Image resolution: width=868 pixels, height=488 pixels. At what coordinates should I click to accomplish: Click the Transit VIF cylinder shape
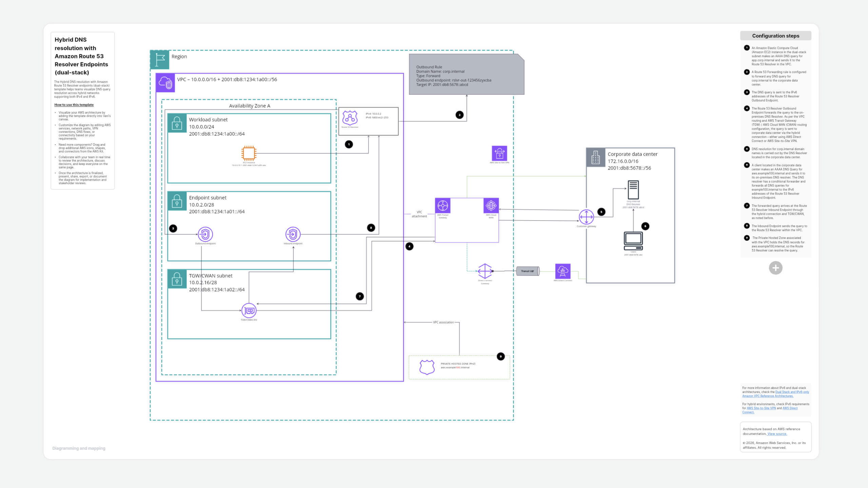coord(528,271)
